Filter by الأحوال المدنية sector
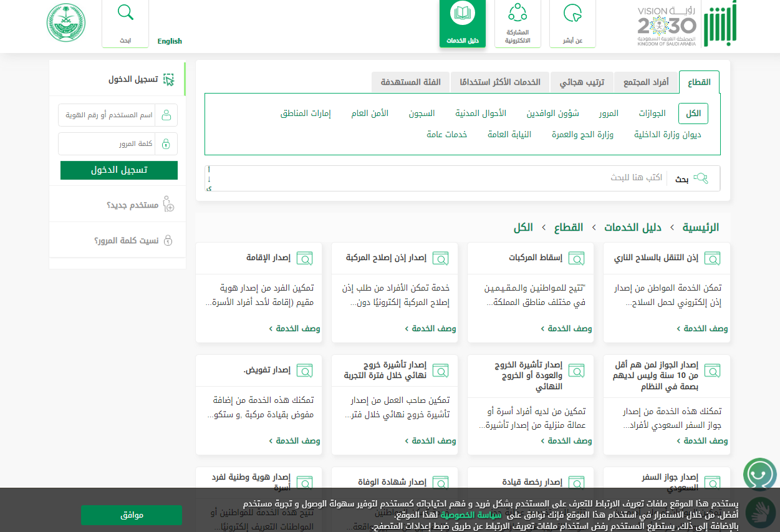780x532 pixels. click(481, 114)
